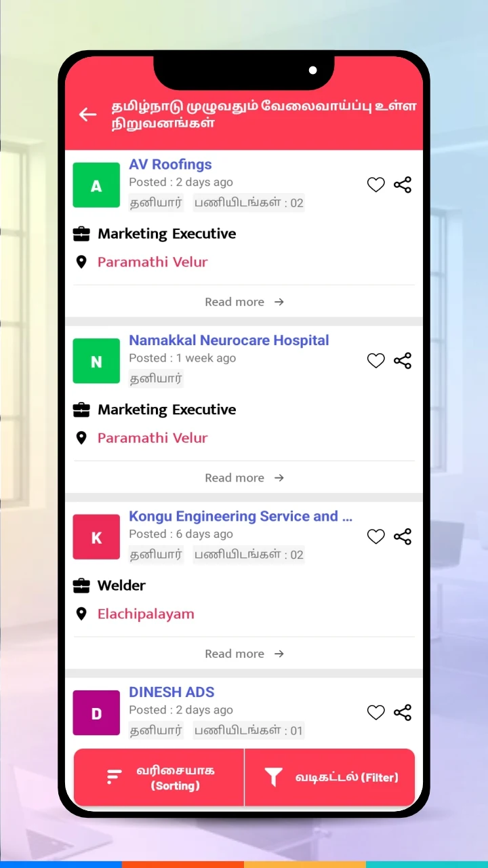The width and height of the screenshot is (488, 868).
Task: Tap the Elachipalayam location text
Action: pos(146,614)
